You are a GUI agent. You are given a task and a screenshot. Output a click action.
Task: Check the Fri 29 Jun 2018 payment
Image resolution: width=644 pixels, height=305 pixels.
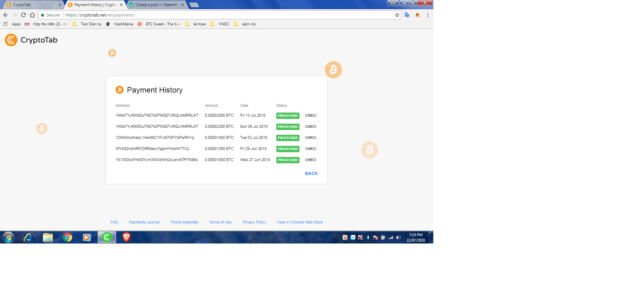point(311,149)
